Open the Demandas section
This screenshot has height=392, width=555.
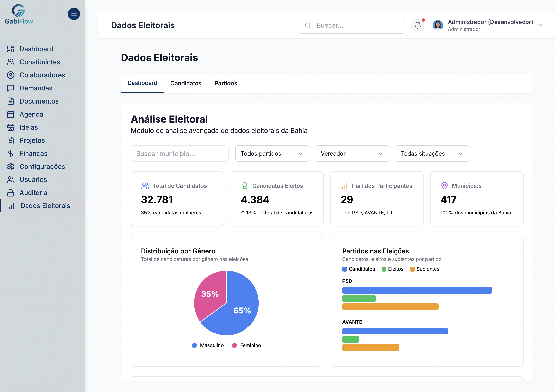(x=36, y=88)
